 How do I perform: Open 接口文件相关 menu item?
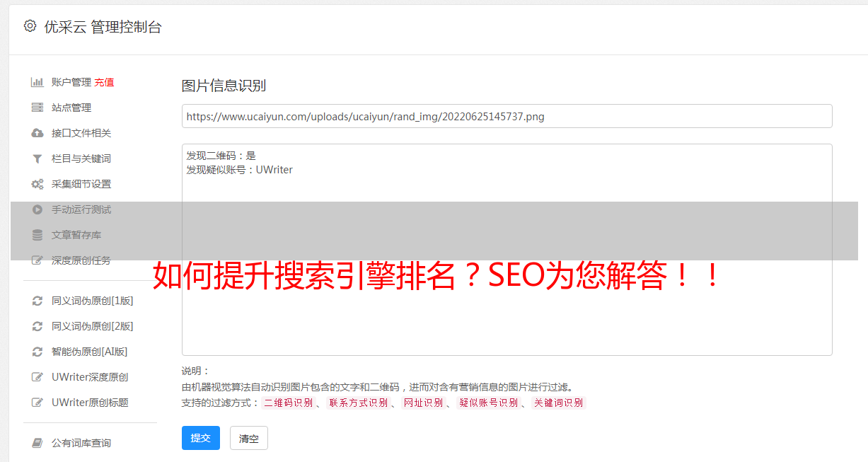pos(81,133)
